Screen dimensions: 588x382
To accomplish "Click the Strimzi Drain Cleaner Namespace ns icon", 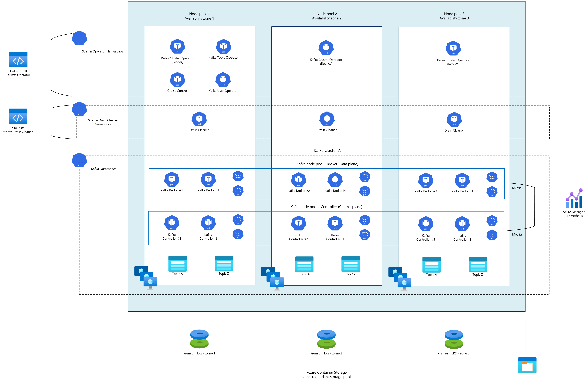I will [x=79, y=109].
